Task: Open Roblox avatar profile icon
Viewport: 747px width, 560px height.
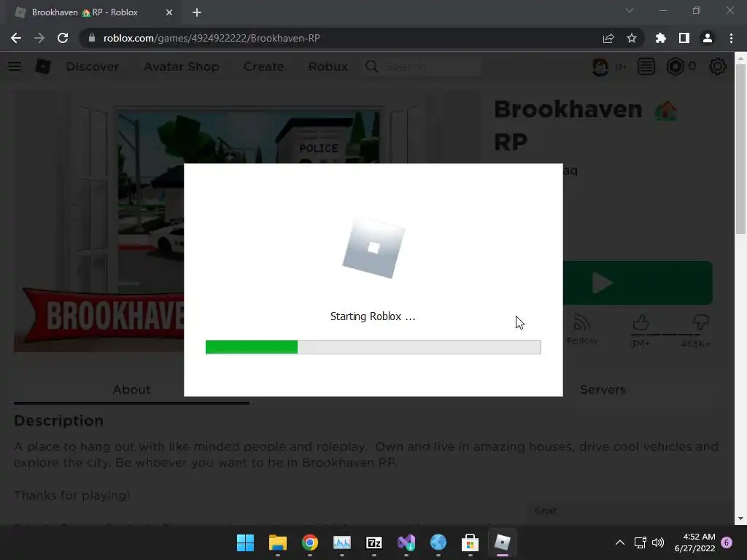Action: point(600,66)
